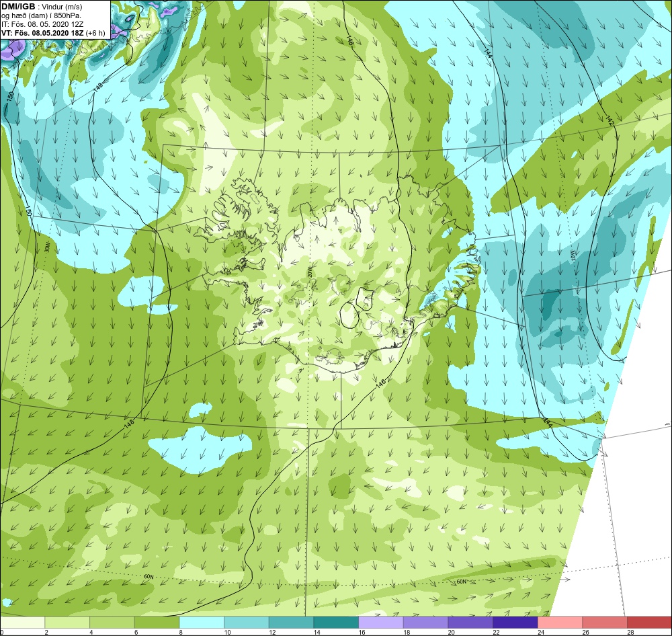Choose the above-28 m/s red swatch

click(649, 623)
